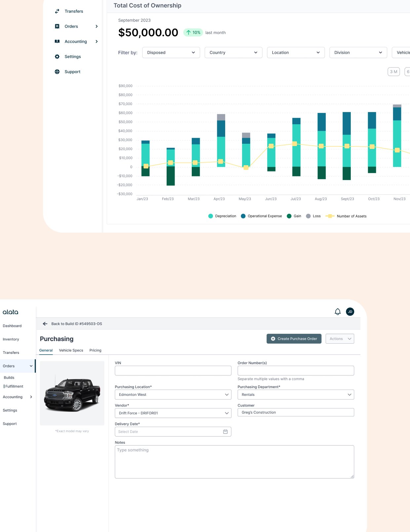Click the Delivery Date Select Date field
This screenshot has height=532, width=410.
[x=173, y=432]
